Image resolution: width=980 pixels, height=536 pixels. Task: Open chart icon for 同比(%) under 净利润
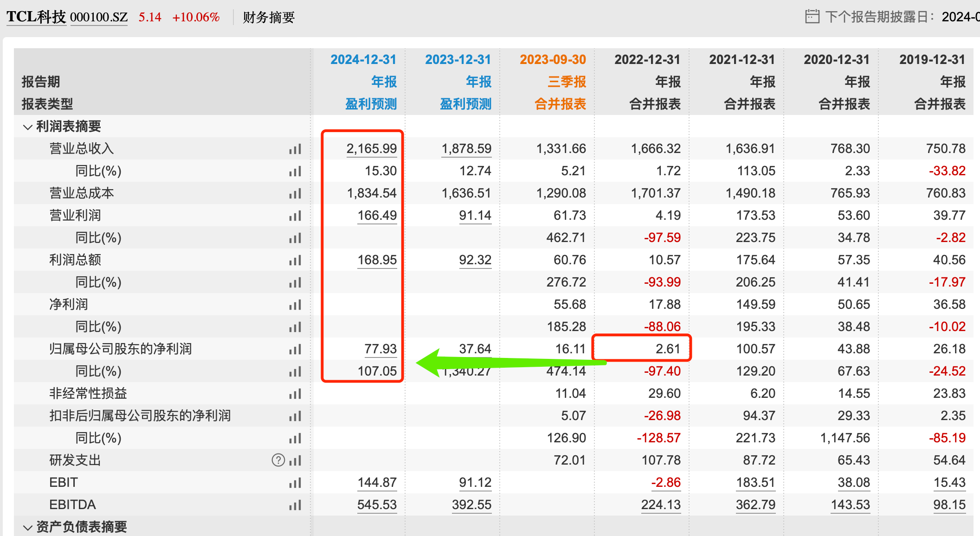tap(295, 327)
